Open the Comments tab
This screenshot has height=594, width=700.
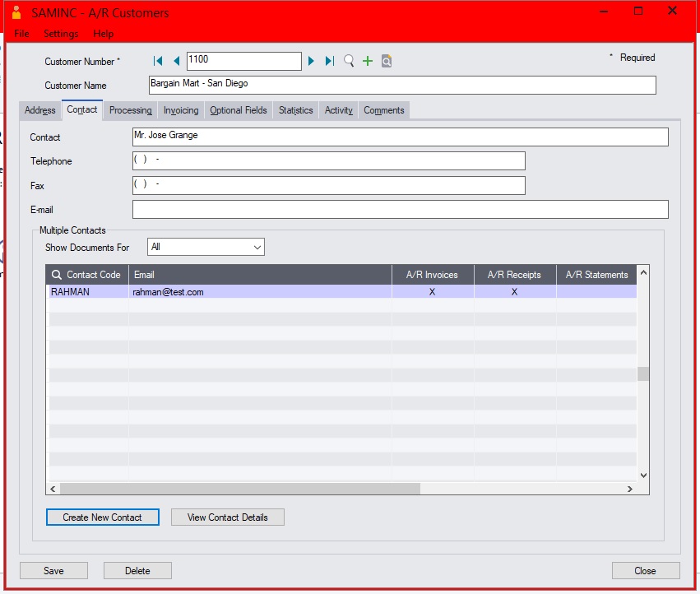[384, 110]
